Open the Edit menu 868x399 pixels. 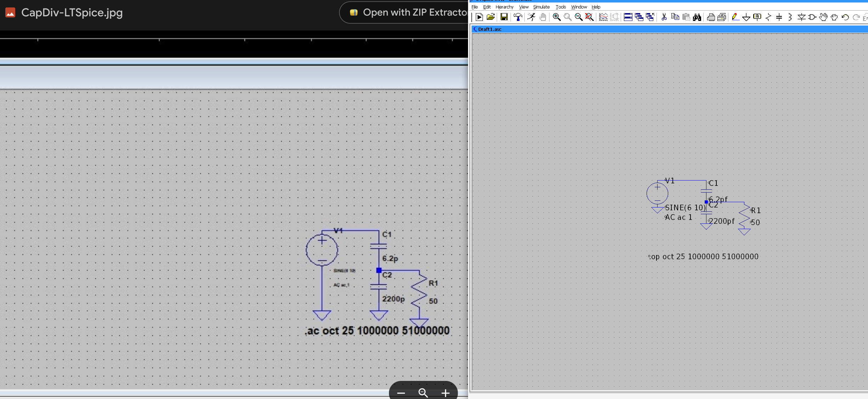click(487, 7)
